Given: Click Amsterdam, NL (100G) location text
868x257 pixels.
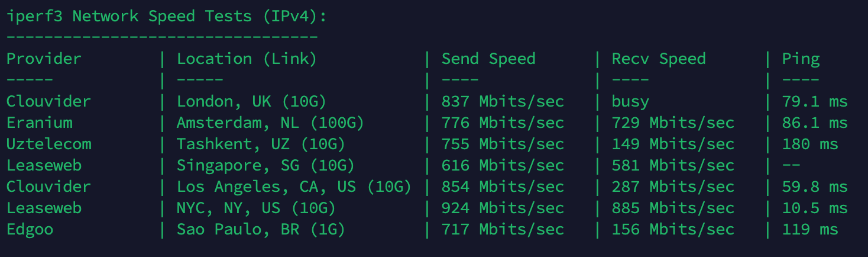Looking at the screenshot, I should tap(271, 123).
